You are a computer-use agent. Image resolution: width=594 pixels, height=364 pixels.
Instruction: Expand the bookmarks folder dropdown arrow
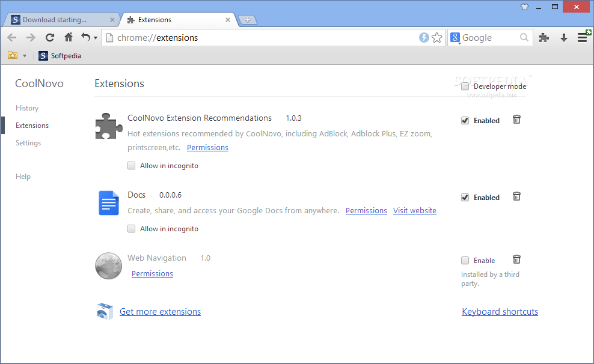point(25,56)
